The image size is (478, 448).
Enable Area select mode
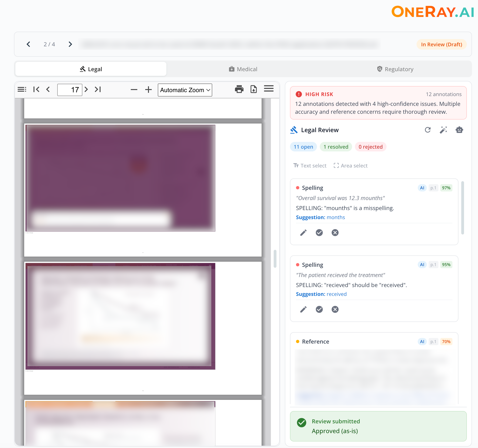(350, 166)
